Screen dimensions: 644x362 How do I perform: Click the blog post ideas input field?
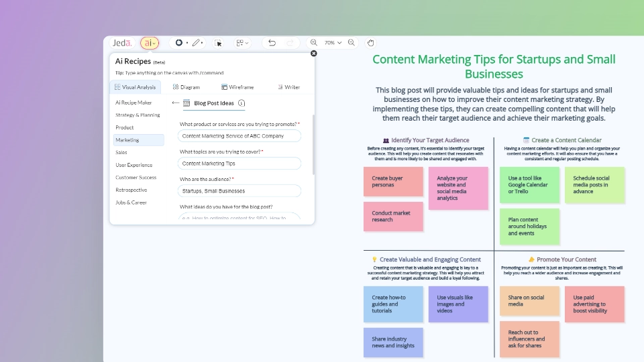[x=239, y=216]
